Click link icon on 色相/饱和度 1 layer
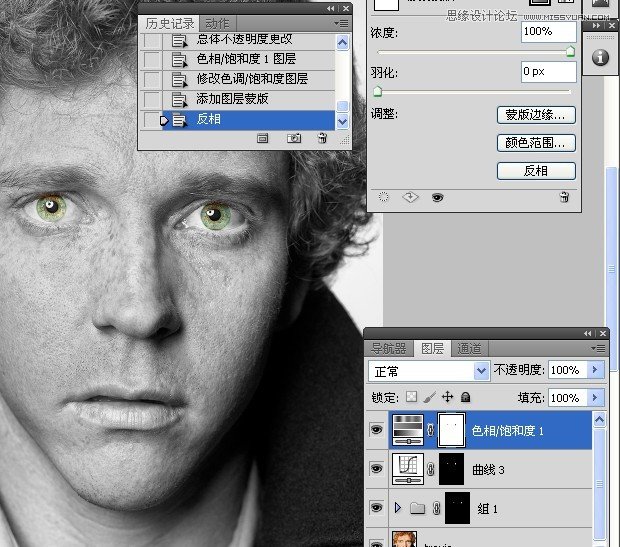The width and height of the screenshot is (620, 547). [431, 430]
